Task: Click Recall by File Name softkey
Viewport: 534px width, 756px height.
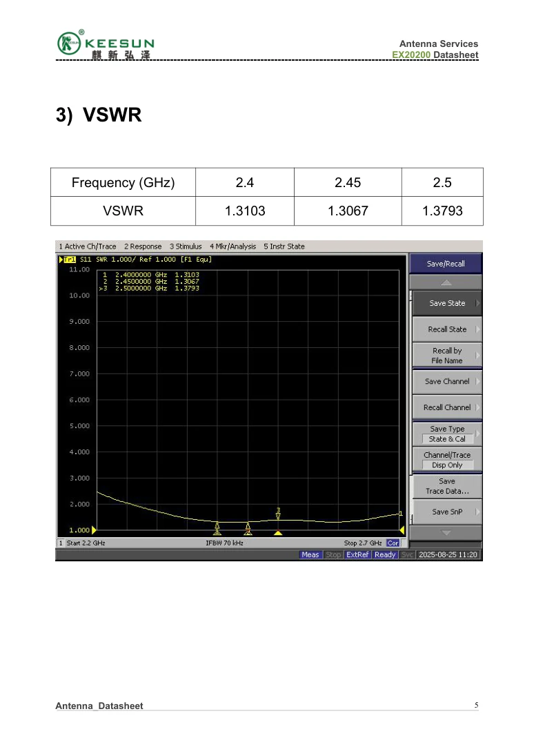Action: coord(447,356)
